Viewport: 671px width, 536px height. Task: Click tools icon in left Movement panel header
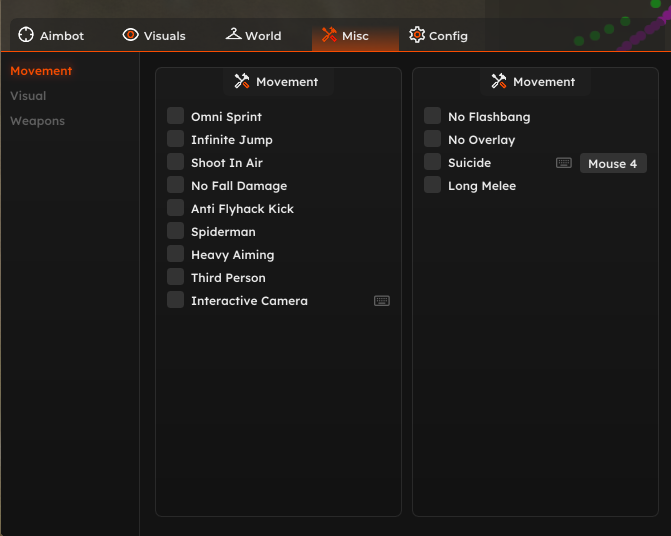242,81
